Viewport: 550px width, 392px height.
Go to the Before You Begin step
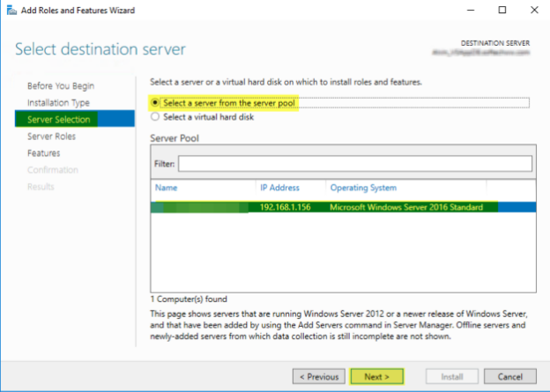61,85
